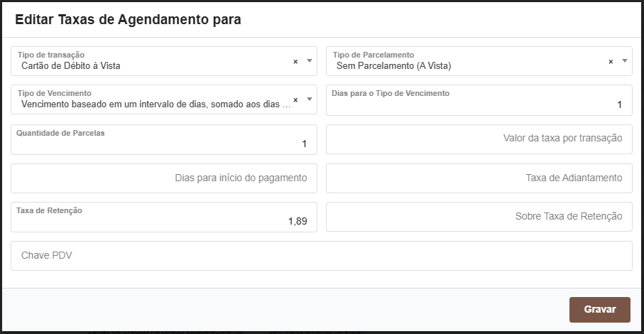
Task: Click the Dias para início do pagamento field
Action: (x=163, y=178)
